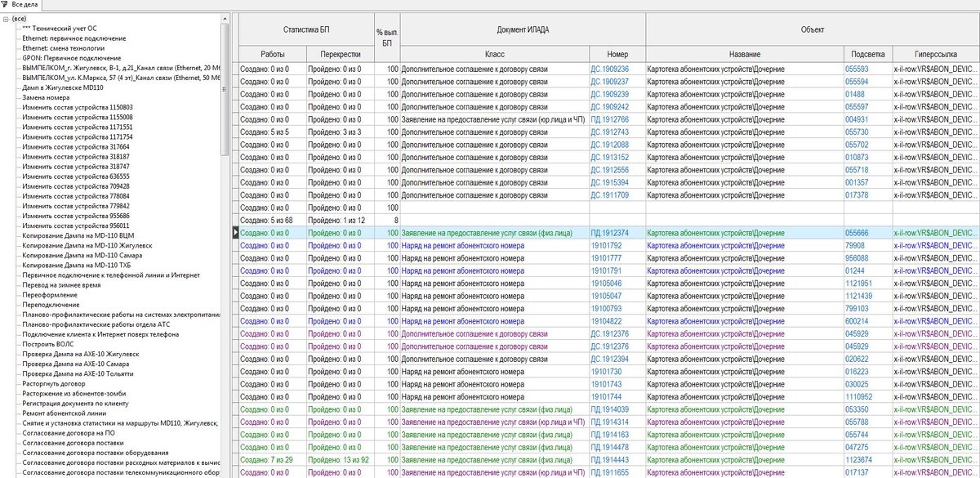Click the filter icon on the Все дела tab
Viewport: 980px width, 478px height.
[x=5, y=5]
